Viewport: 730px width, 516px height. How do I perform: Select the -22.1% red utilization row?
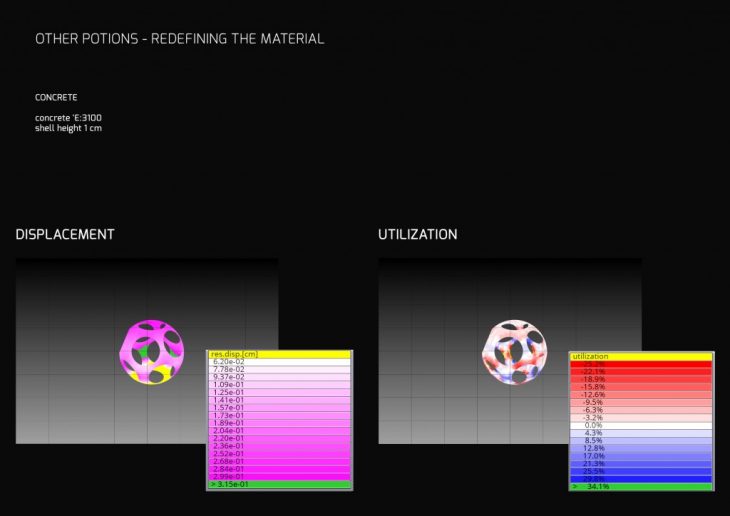click(641, 372)
